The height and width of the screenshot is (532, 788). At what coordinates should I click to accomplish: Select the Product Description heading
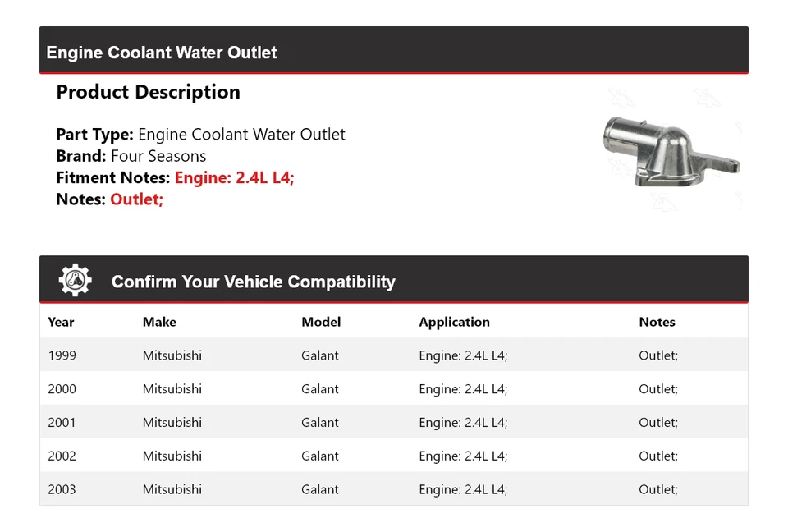[x=148, y=92]
